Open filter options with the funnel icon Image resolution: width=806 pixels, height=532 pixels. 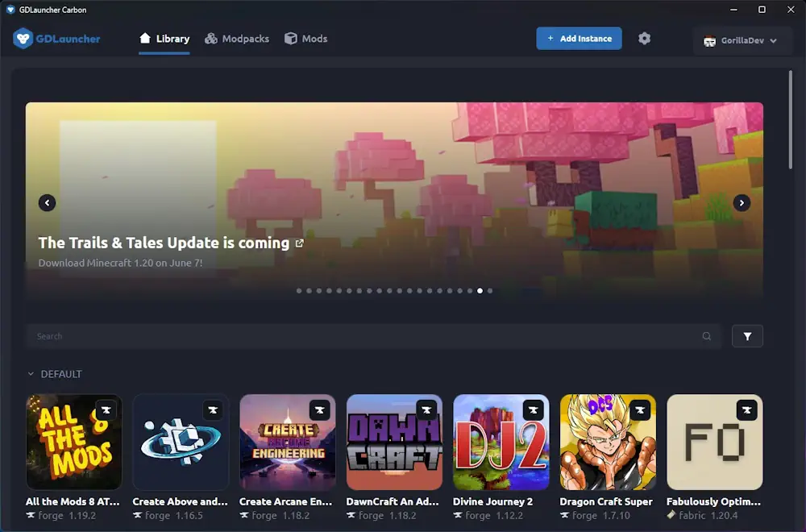coord(746,336)
